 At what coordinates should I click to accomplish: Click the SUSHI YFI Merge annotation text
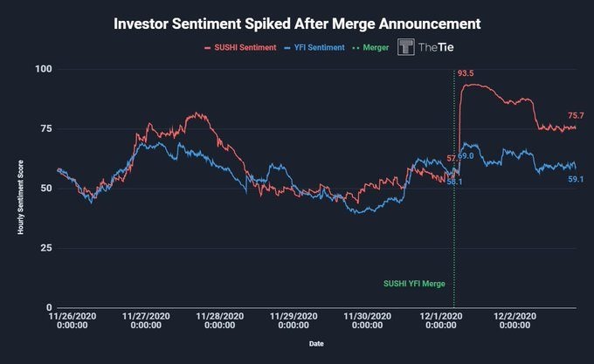(x=417, y=285)
